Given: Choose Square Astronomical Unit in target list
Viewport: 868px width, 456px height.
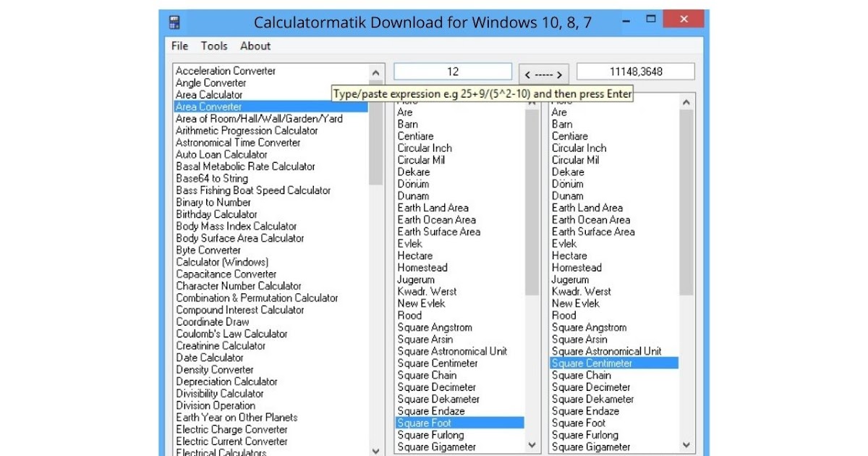Looking at the screenshot, I should coord(607,351).
